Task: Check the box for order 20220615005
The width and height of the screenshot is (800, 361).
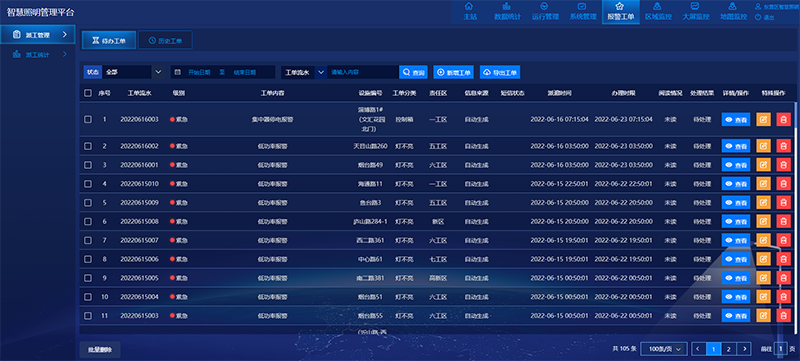Action: click(x=88, y=278)
